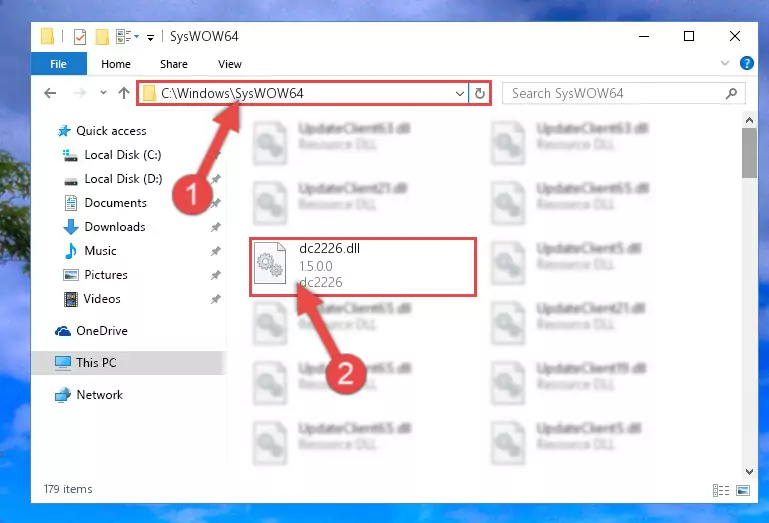Click the Local Disk (C:) drive icon
769x523 pixels.
tap(70, 156)
